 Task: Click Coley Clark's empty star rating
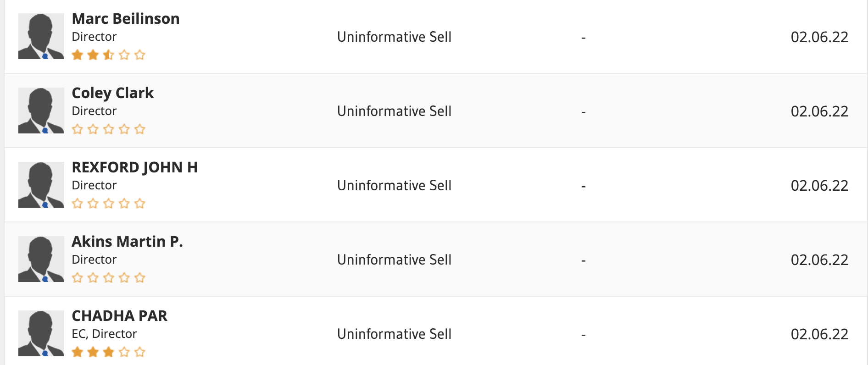[x=109, y=129]
